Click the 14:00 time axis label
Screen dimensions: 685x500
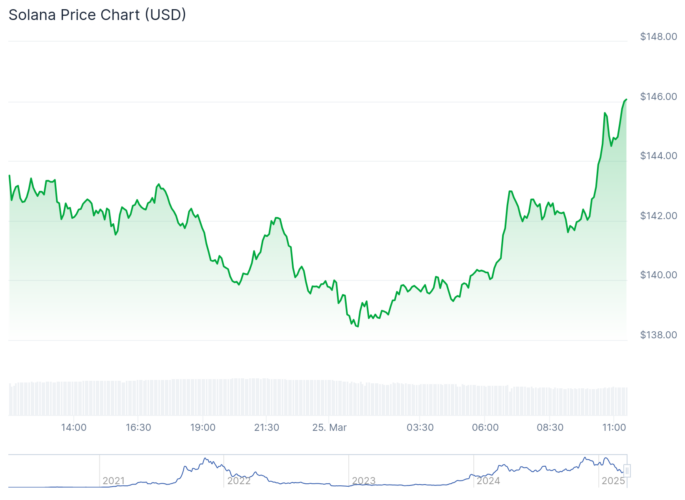(73, 428)
